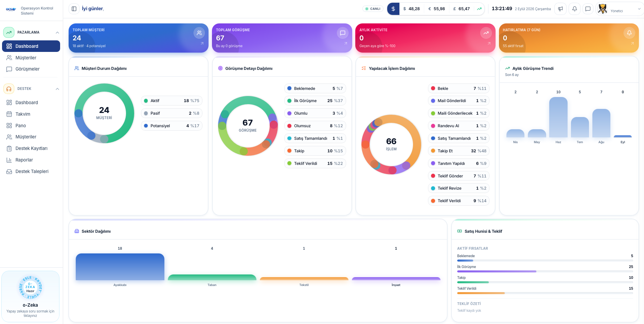This screenshot has width=644, height=324.
Task: Click the Destek section headset icon
Action: (x=9, y=89)
